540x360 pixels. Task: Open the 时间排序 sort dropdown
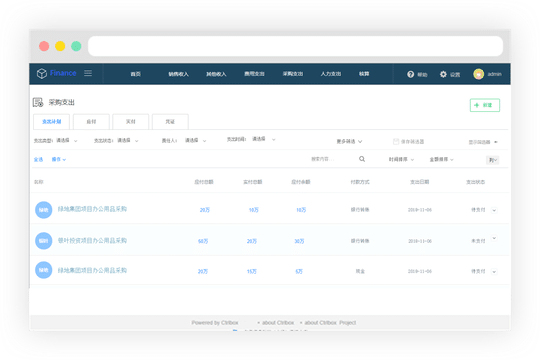401,160
